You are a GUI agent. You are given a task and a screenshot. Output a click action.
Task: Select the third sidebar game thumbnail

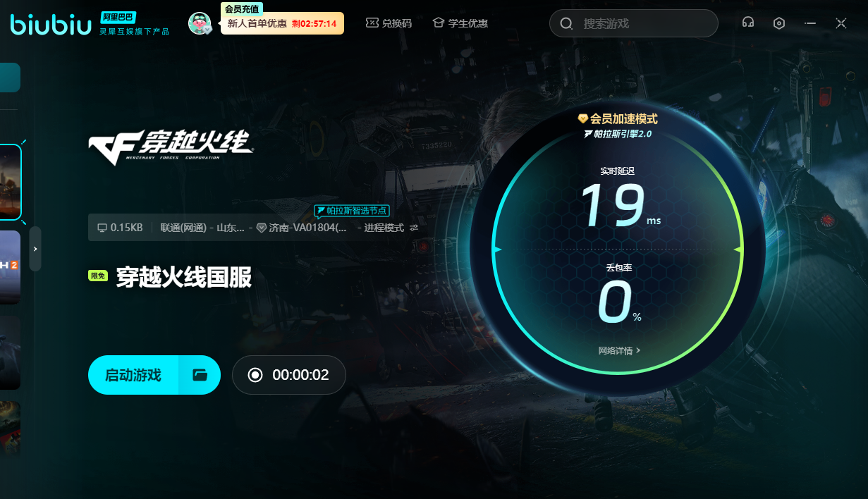click(10, 352)
